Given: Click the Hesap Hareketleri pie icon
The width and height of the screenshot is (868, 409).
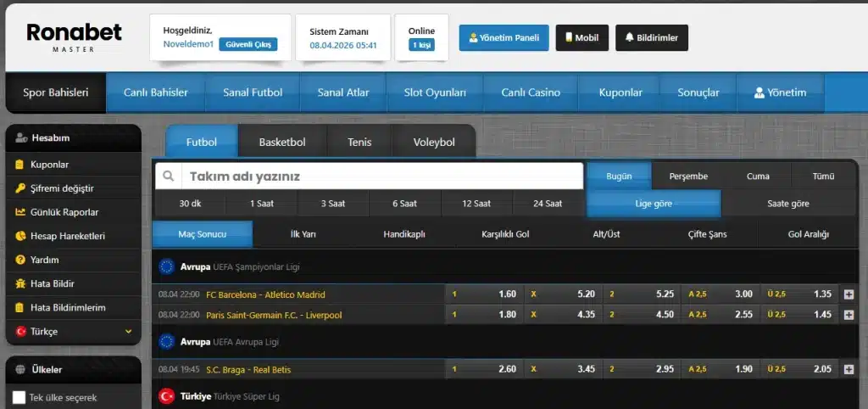Looking at the screenshot, I should click(20, 236).
